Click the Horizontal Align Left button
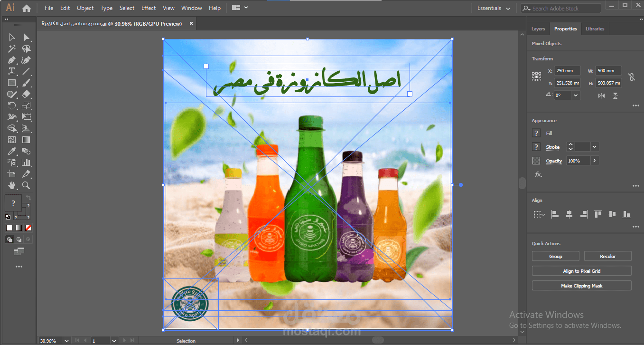The width and height of the screenshot is (644, 345). 555,214
